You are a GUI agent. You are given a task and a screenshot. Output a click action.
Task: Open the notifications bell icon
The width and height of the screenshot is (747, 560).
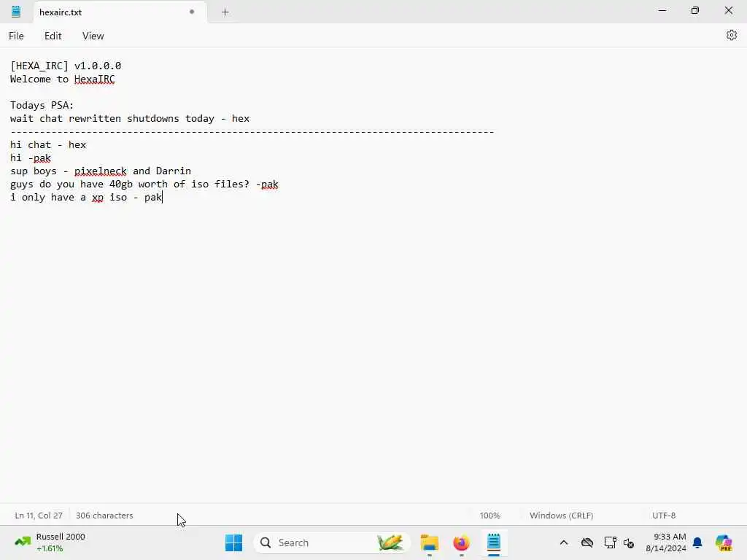pyautogui.click(x=697, y=542)
